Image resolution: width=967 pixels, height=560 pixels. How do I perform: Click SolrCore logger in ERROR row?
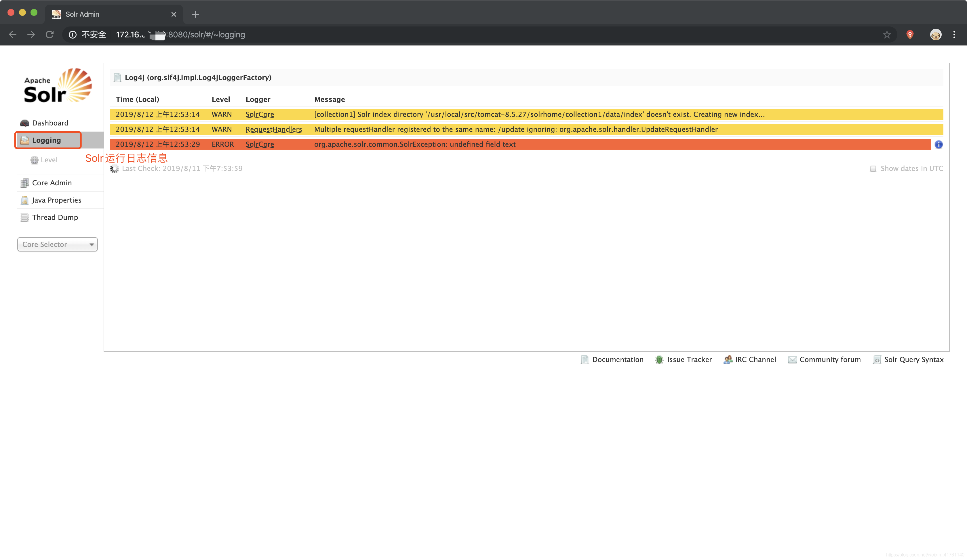point(260,144)
